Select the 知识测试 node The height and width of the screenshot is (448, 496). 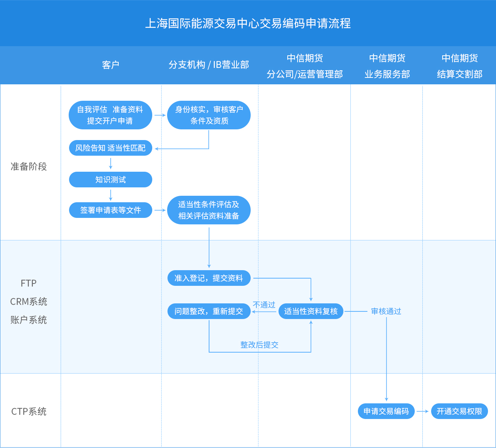(x=110, y=179)
